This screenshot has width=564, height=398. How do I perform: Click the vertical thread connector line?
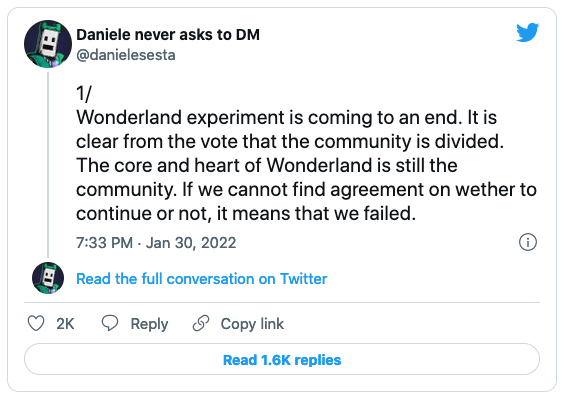tap(48, 165)
